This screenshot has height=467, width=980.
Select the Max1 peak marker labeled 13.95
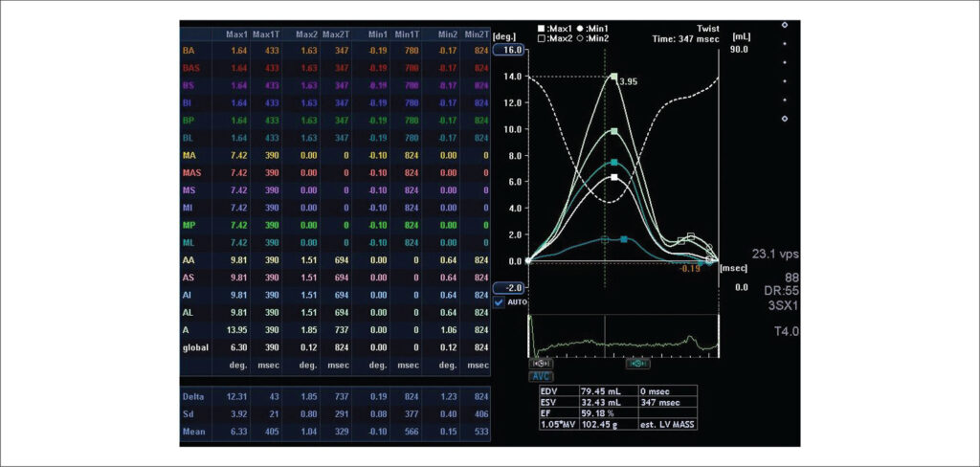click(x=614, y=77)
